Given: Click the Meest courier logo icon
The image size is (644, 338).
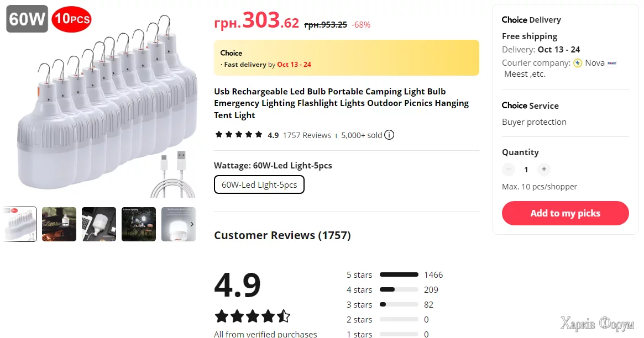Looking at the screenshot, I should pyautogui.click(x=611, y=63).
